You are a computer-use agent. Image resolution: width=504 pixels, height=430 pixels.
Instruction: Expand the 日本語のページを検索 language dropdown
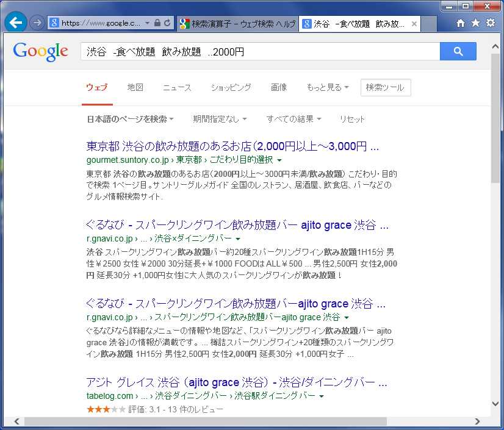(130, 119)
